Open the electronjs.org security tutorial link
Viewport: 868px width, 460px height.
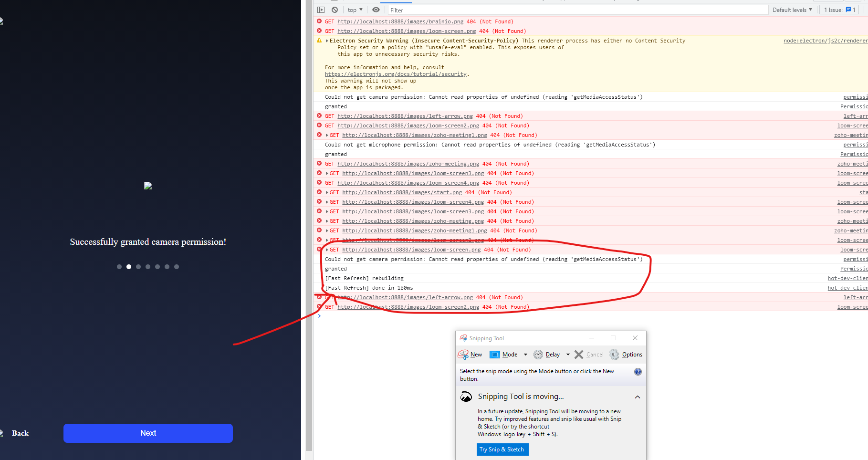[x=395, y=74]
